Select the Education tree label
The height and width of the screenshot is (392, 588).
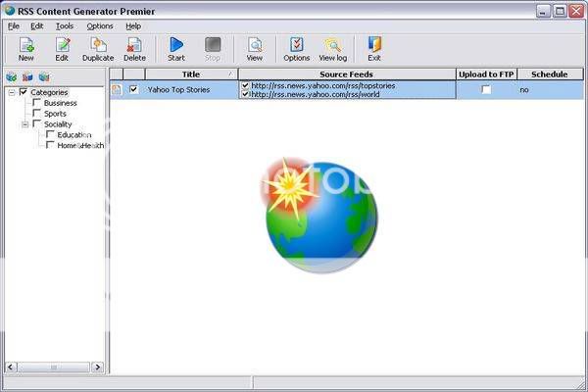click(x=74, y=134)
